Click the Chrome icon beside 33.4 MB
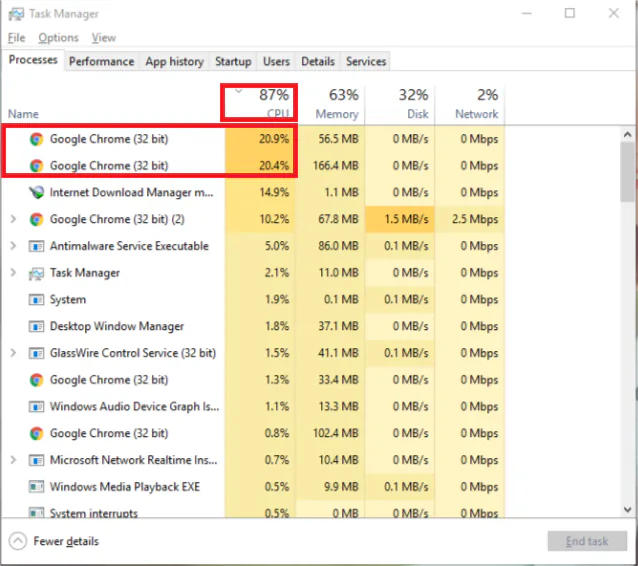 pyautogui.click(x=36, y=380)
